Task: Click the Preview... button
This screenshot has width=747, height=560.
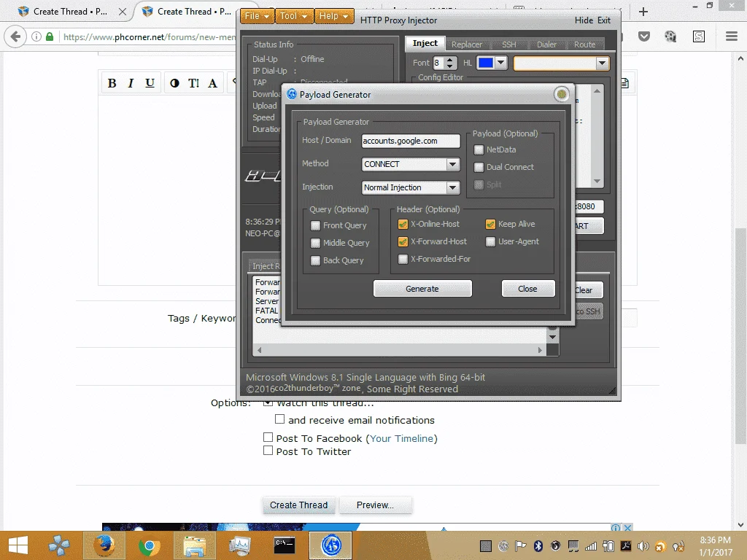Action: (375, 505)
